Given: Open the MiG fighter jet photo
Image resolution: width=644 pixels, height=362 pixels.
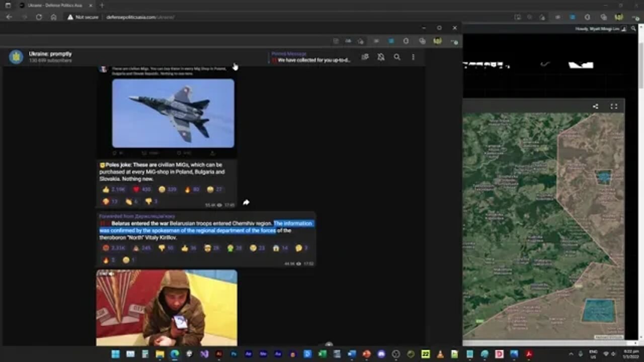Looking at the screenshot, I should click(x=173, y=113).
